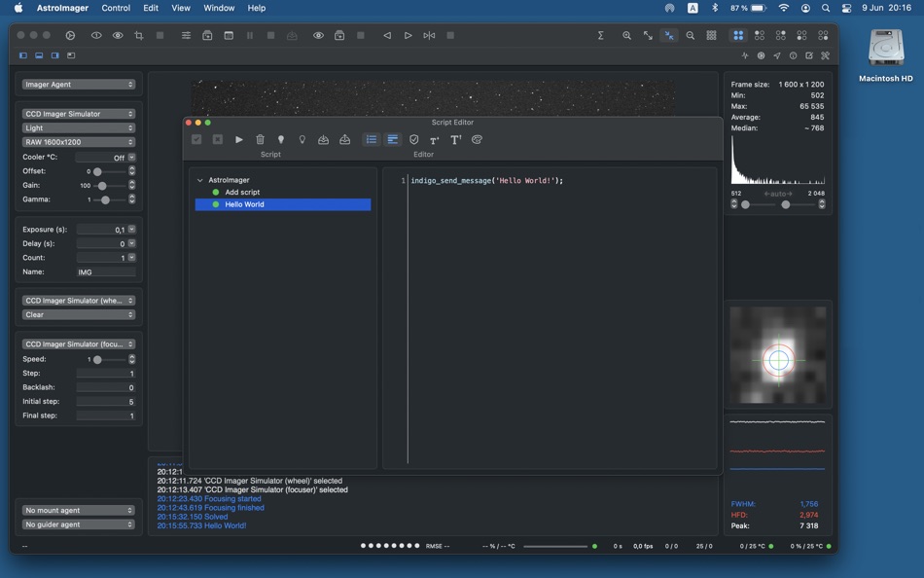Collapse the AstroImager script tree

click(201, 179)
